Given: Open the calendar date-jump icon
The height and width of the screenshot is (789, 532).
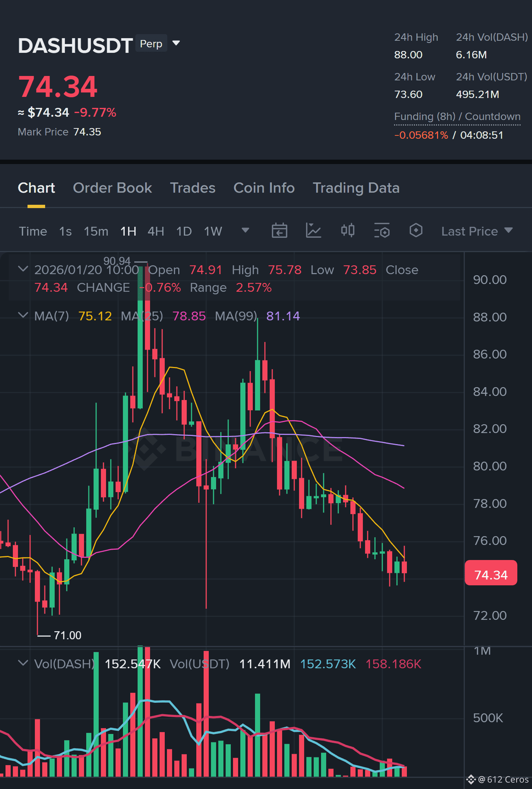Looking at the screenshot, I should 279,231.
